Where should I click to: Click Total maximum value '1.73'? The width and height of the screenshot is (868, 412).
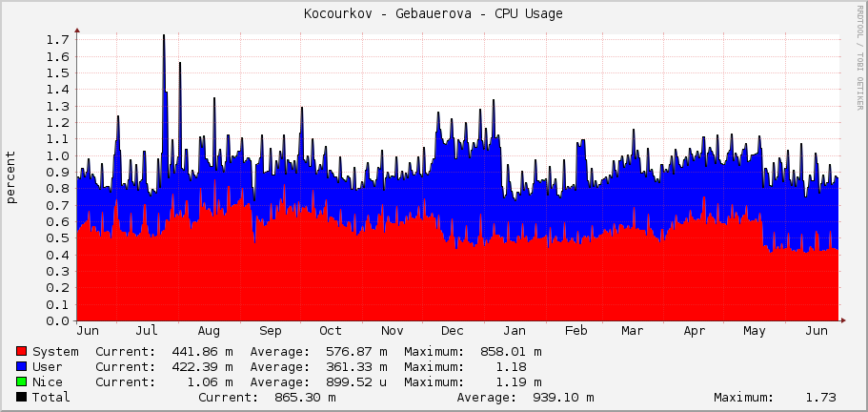[820, 397]
